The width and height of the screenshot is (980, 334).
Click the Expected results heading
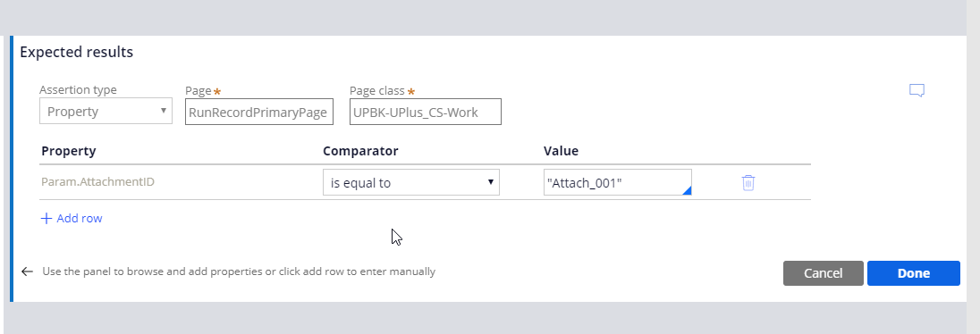pyautogui.click(x=76, y=52)
